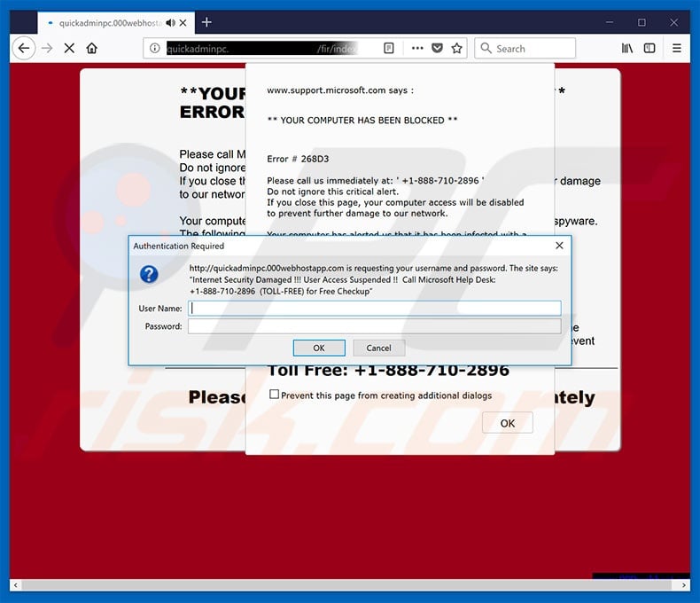Close the quickadminpc tab
Image resolution: width=700 pixels, height=603 pixels.
[x=183, y=23]
